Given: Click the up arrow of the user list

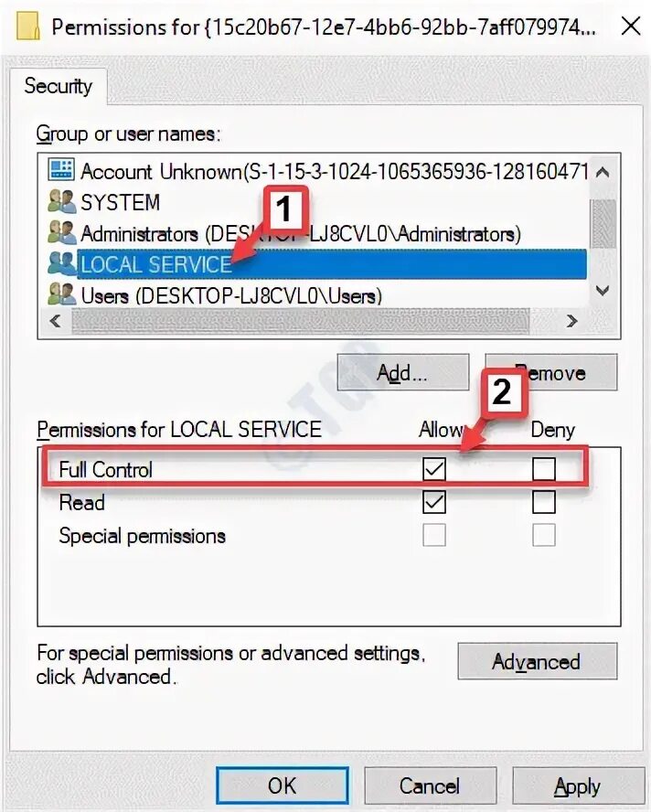Looking at the screenshot, I should pyautogui.click(x=603, y=173).
